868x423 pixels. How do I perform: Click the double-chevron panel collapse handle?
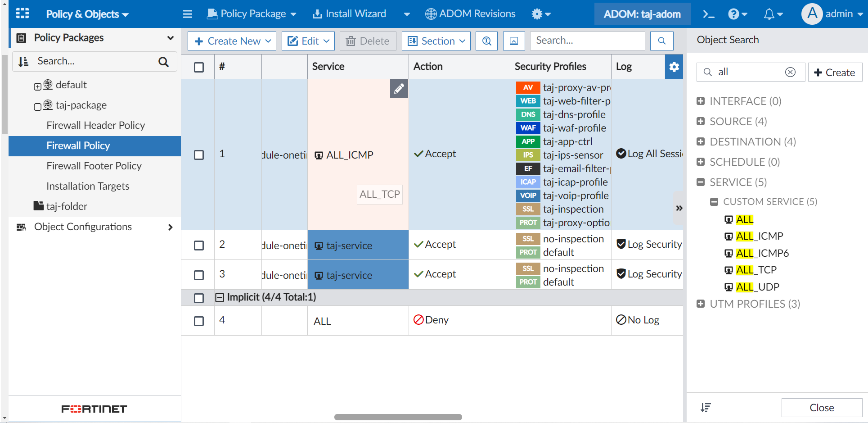(x=679, y=208)
